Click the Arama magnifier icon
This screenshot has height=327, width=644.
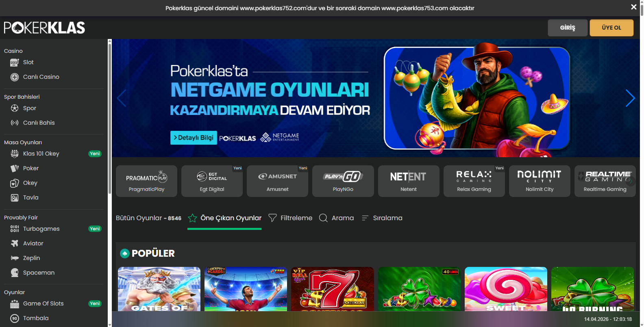(x=323, y=218)
